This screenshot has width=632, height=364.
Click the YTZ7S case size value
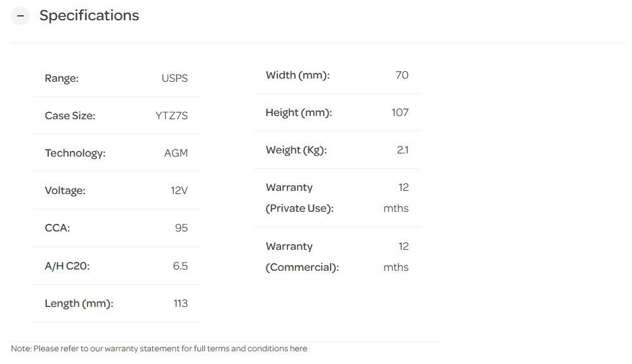point(171,116)
